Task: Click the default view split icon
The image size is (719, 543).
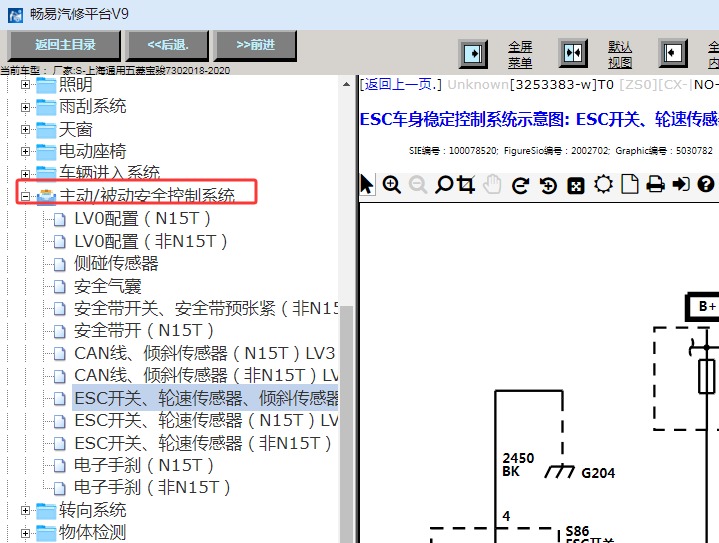Action: tap(573, 53)
